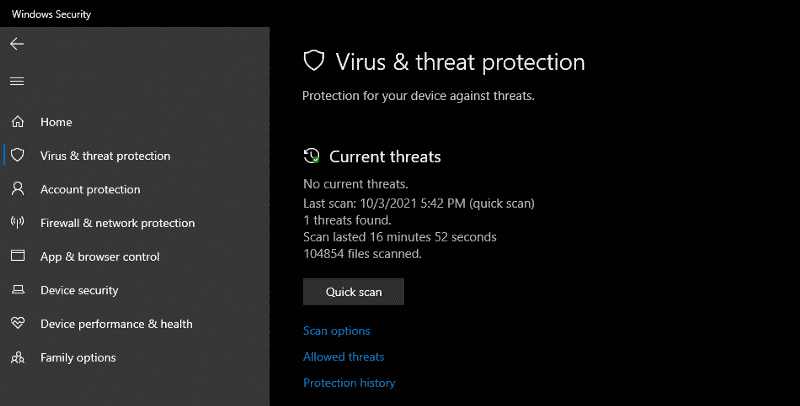Click the Firewall antenna icon

(x=18, y=222)
